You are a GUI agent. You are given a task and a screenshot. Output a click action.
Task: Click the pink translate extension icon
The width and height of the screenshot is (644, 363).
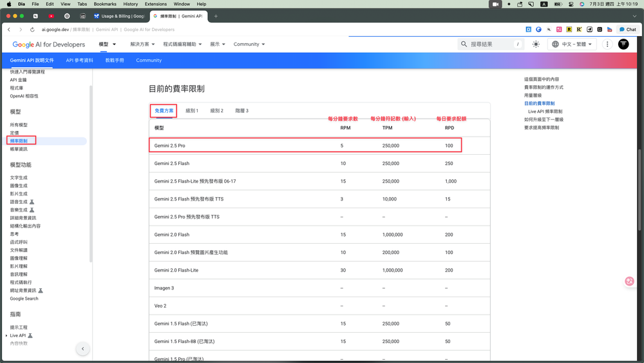point(559,30)
